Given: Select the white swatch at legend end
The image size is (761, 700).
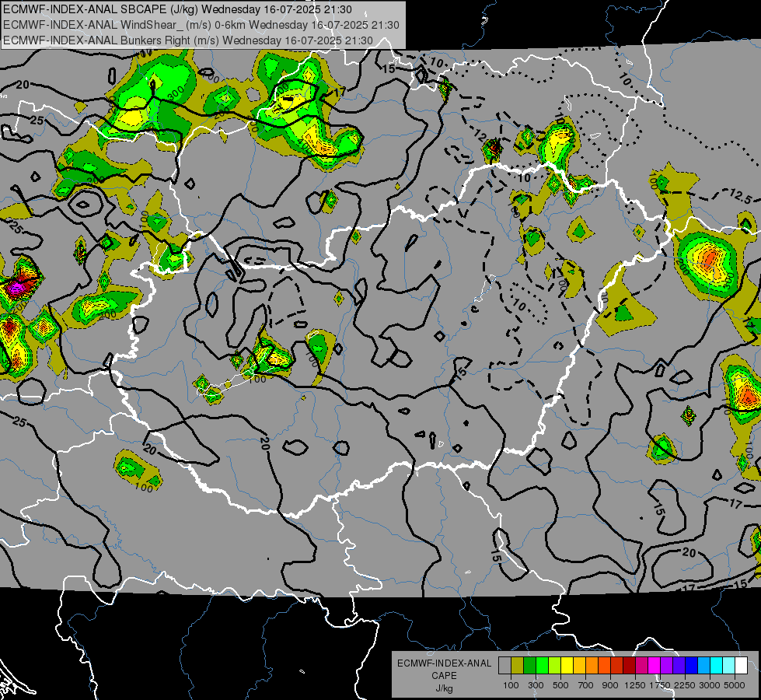Looking at the screenshot, I should (741, 665).
